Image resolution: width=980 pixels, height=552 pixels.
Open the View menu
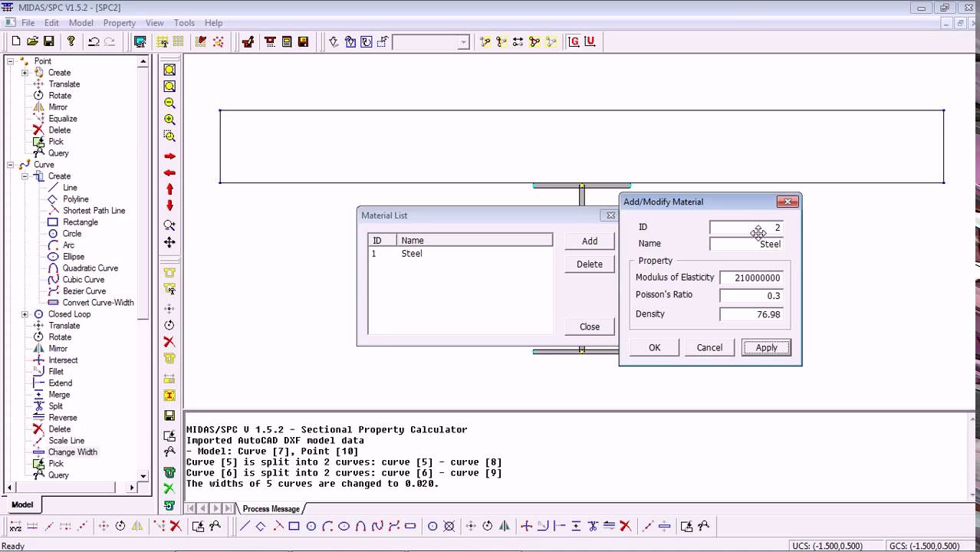click(155, 23)
